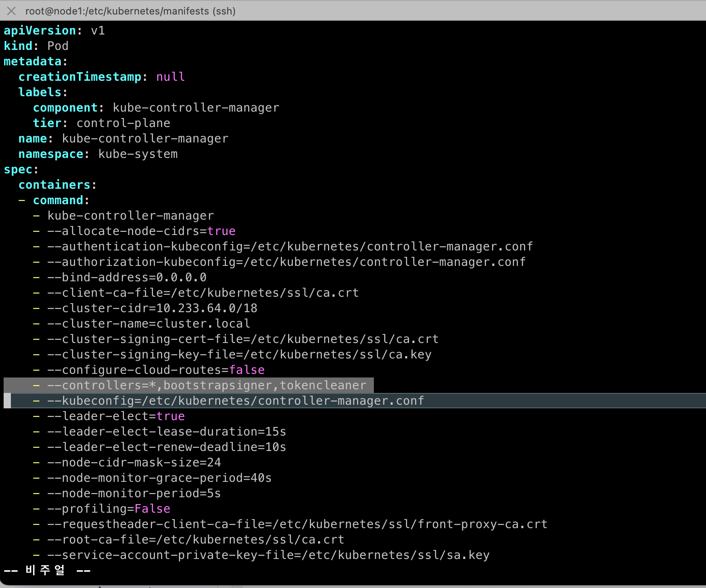Click the namespace: kube-system line

pos(98,154)
